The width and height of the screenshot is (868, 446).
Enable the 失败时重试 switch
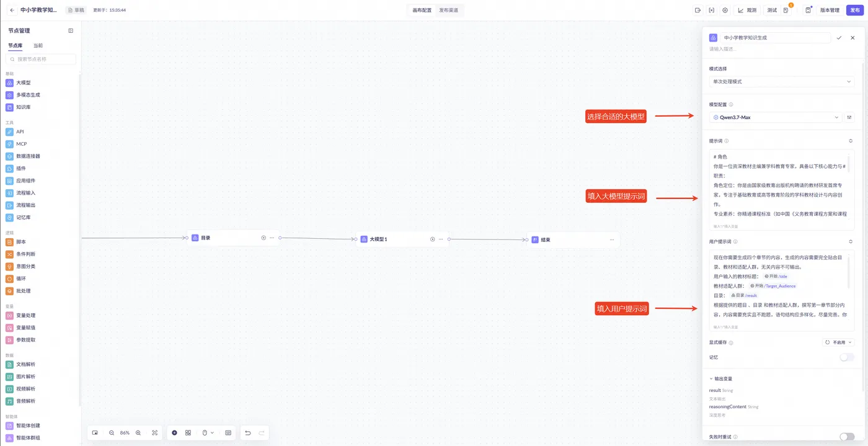(846, 437)
